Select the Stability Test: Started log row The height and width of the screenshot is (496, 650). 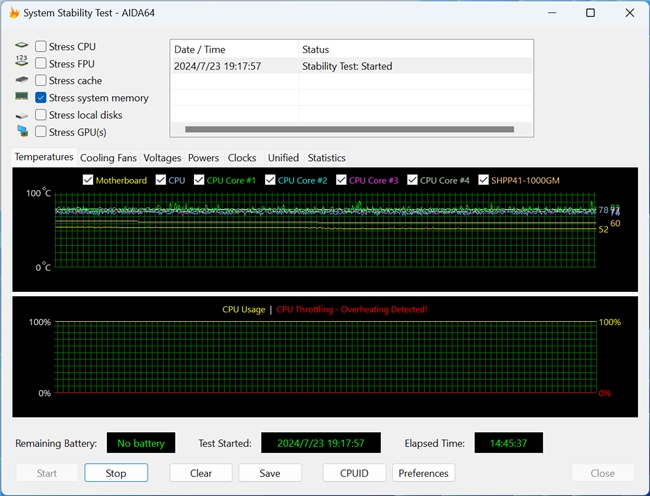(x=352, y=66)
